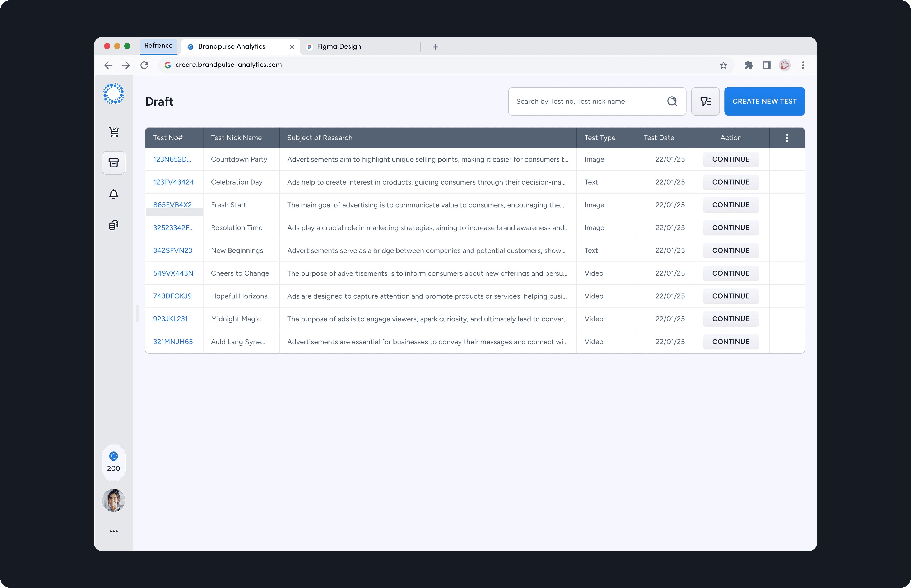
Task: Click the CREATE NEW TEST button
Action: point(764,101)
